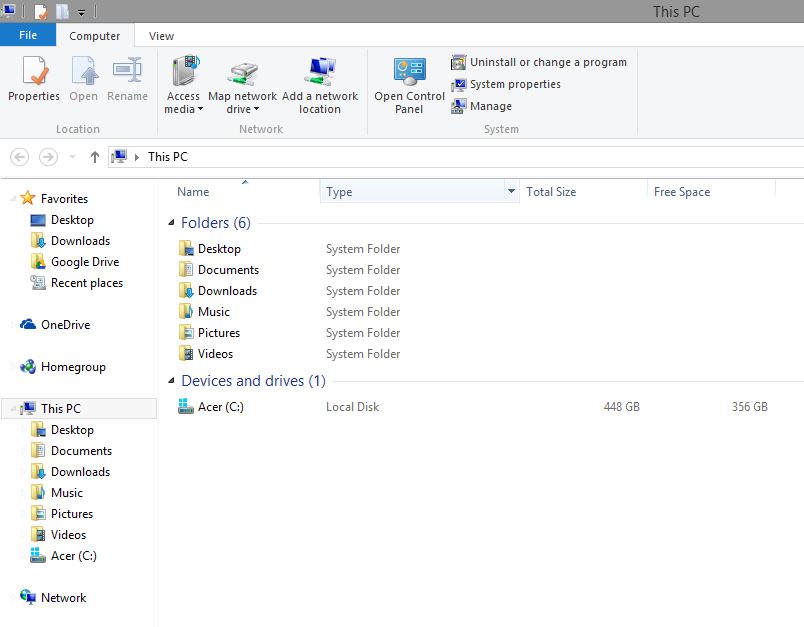Screen dimensions: 804x627
Task: Switch to the View tab
Action: tap(161, 35)
